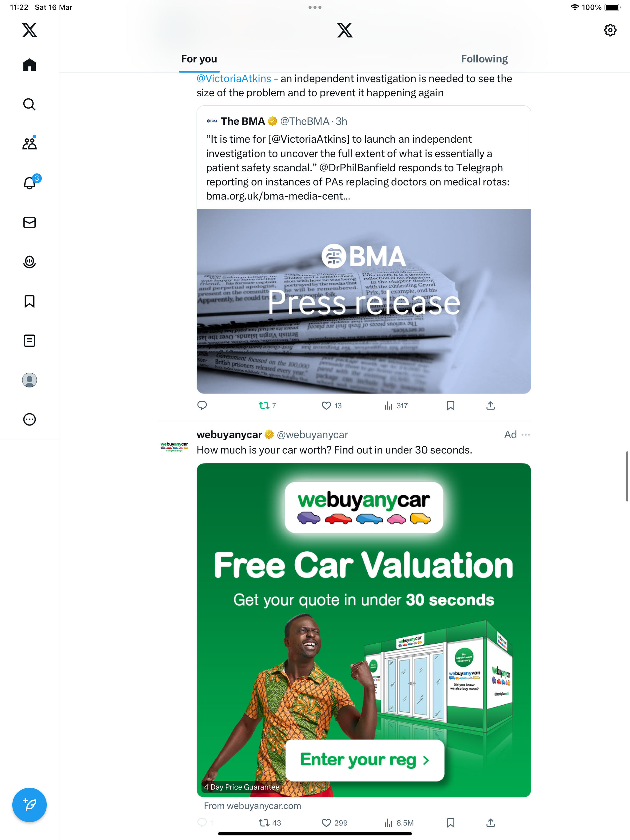Bookmark the webuyanycar ad post
This screenshot has height=840, width=630.
pyautogui.click(x=451, y=822)
